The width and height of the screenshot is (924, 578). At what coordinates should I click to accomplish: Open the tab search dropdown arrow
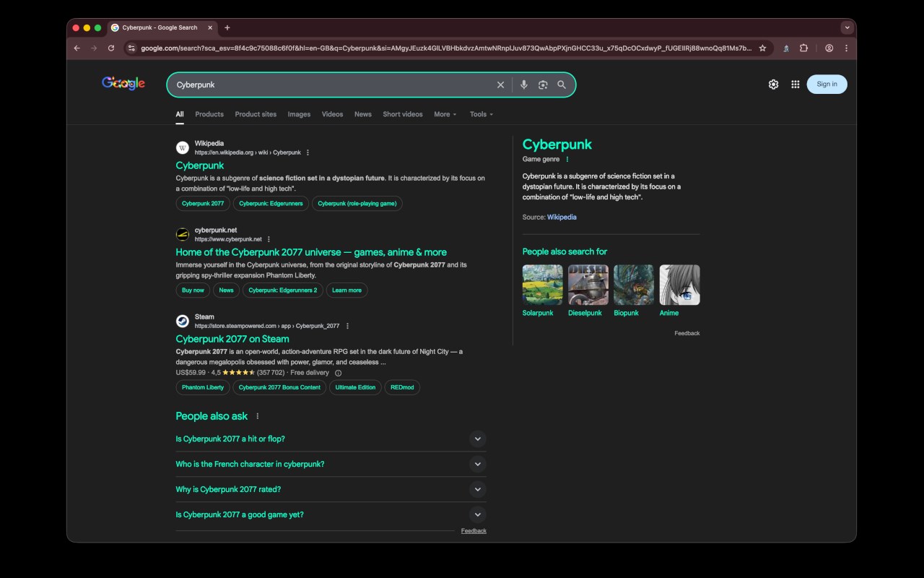[x=846, y=27]
